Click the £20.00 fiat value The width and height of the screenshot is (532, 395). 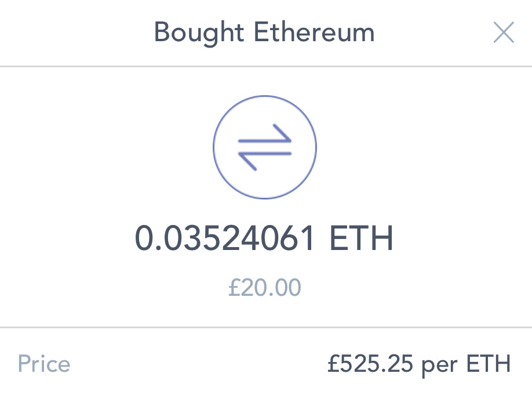[264, 287]
